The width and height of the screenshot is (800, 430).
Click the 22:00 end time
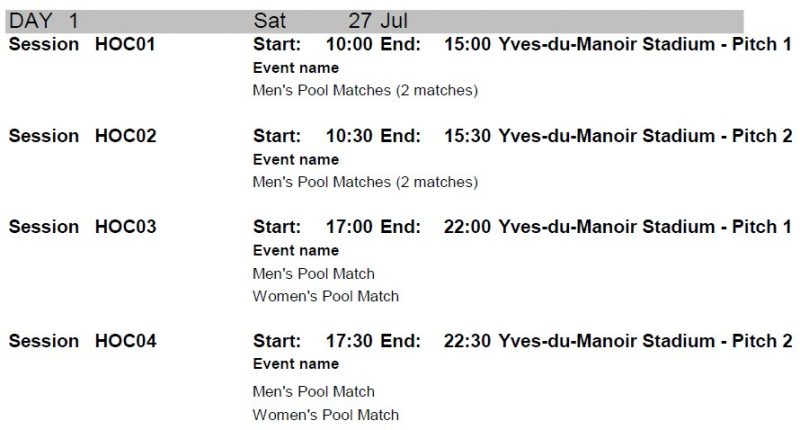(467, 227)
